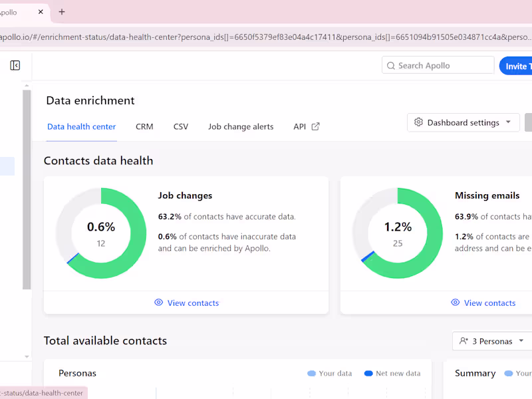Image resolution: width=532 pixels, height=399 pixels.
Task: View contacts for Job changes
Action: point(193,303)
